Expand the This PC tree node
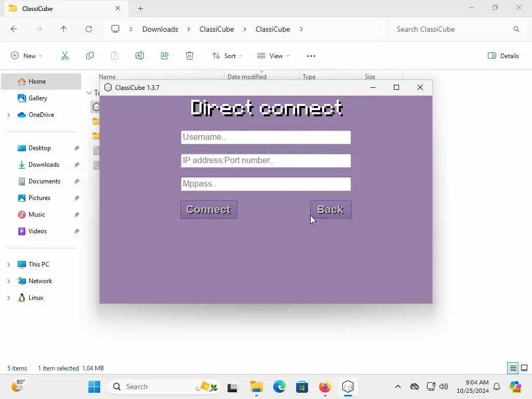This screenshot has width=532, height=399. point(9,264)
